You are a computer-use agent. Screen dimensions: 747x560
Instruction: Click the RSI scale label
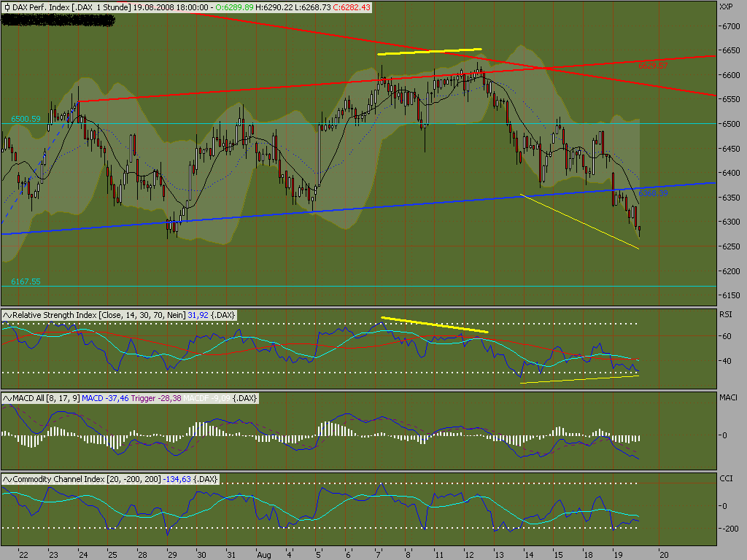click(x=725, y=314)
